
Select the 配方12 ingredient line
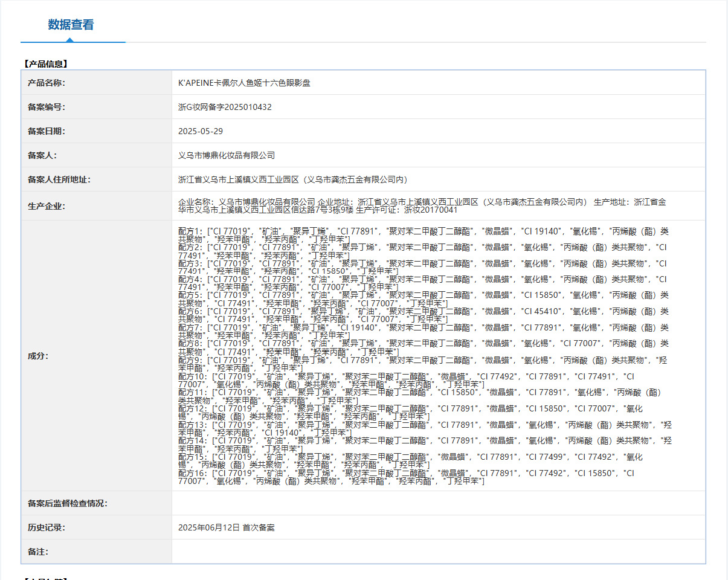(x=411, y=412)
